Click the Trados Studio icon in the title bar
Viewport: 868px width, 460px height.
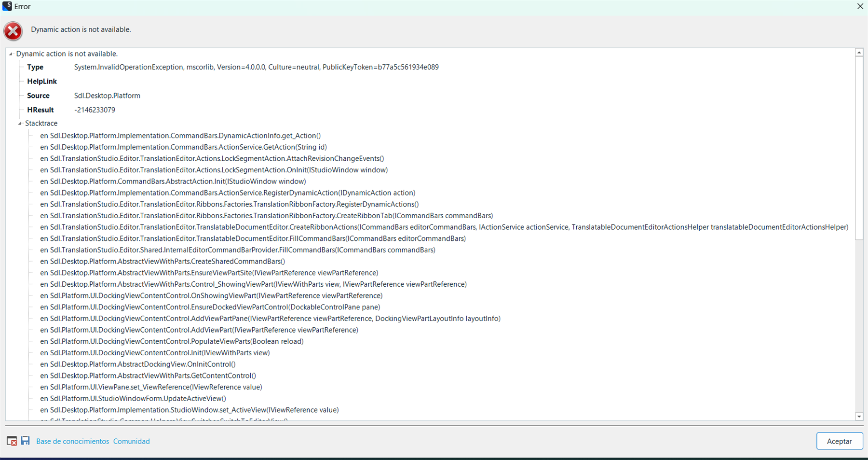pyautogui.click(x=6, y=6)
